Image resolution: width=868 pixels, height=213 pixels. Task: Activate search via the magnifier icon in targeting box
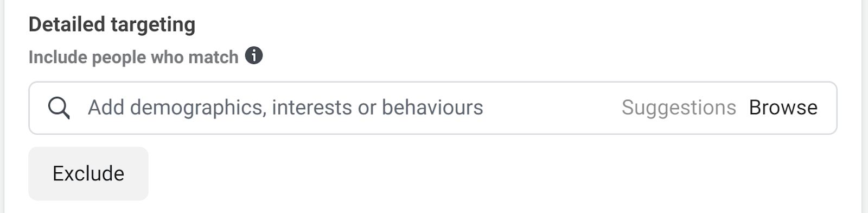tap(59, 108)
